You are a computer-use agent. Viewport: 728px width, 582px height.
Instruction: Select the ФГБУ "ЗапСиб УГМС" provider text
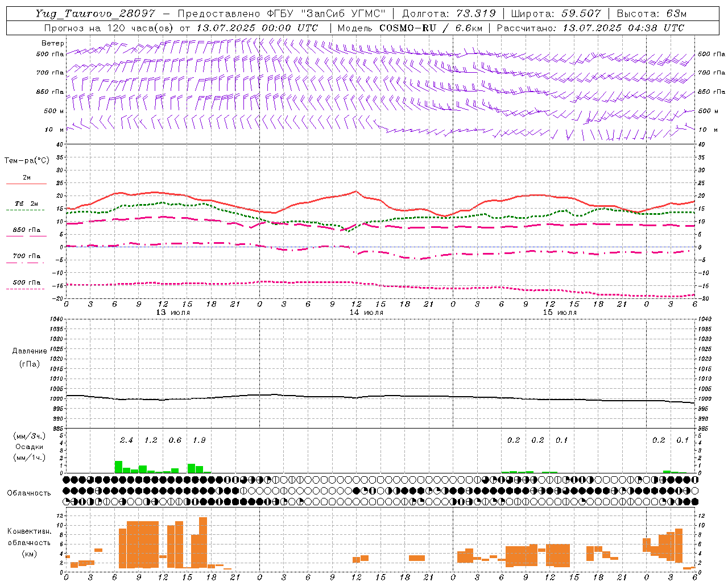(325, 14)
